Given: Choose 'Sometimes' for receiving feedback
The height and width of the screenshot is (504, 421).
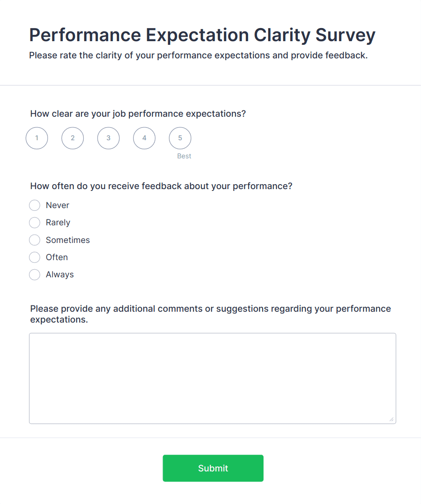Looking at the screenshot, I should 34,240.
